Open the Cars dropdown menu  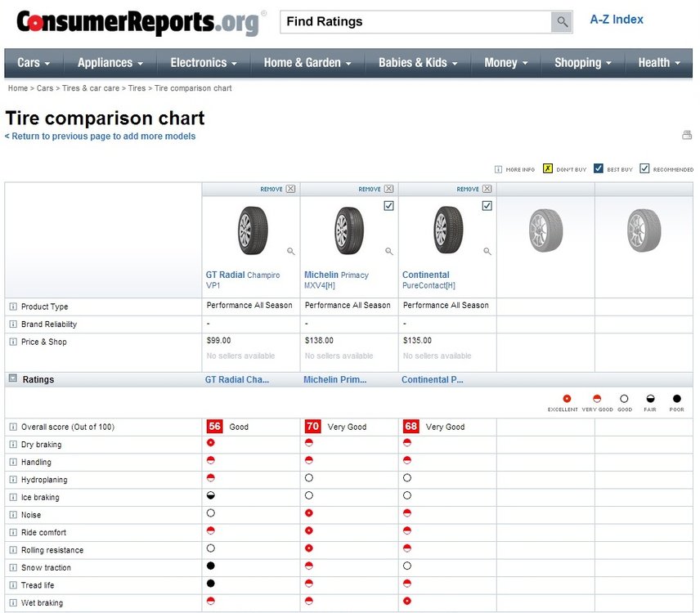(34, 63)
